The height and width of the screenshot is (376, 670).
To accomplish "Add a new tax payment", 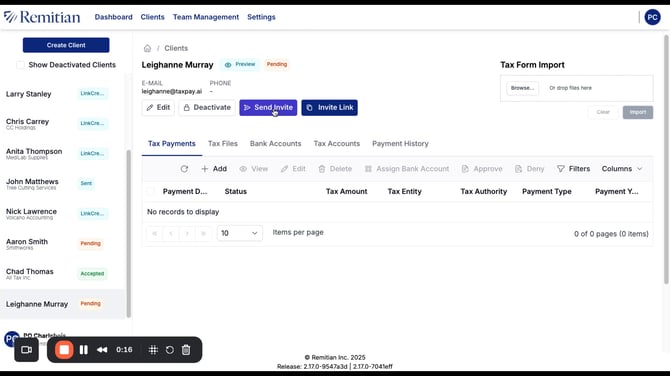I will [x=214, y=169].
